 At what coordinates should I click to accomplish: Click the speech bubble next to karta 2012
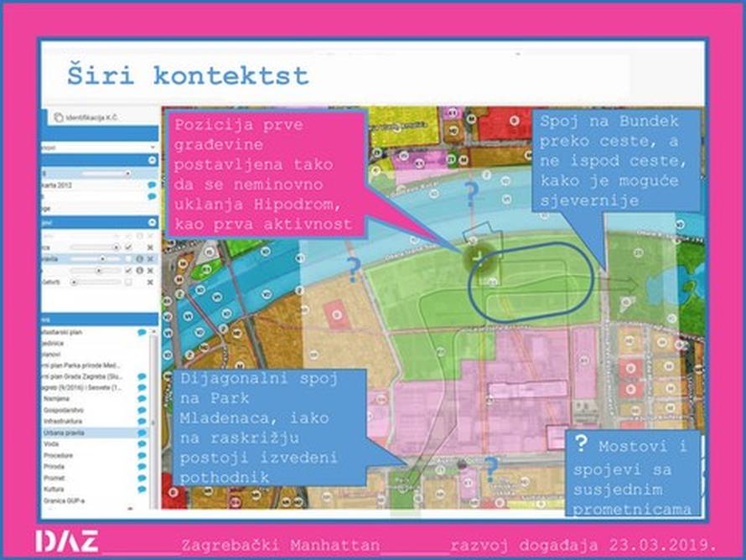(152, 185)
